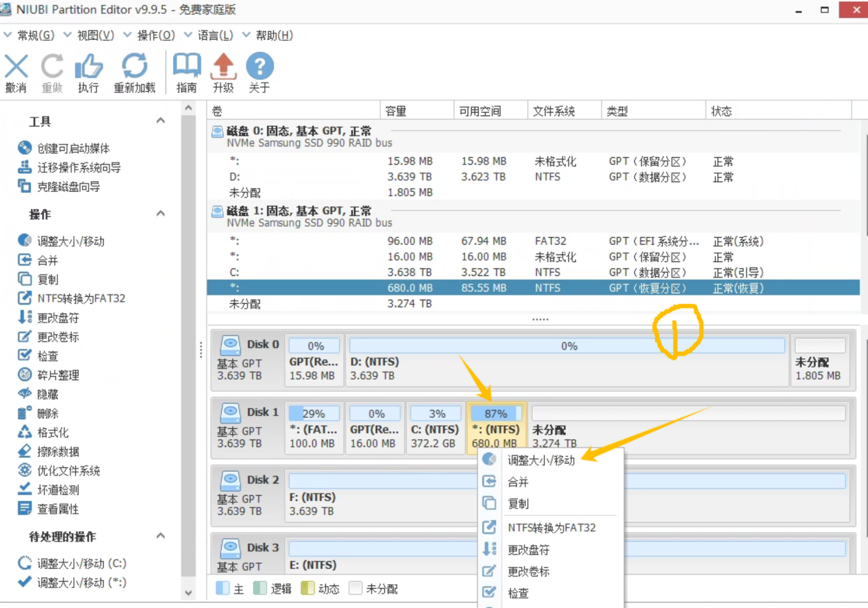Screen dimensions: 868x608
Task: Click the 类型 column header
Action: 653,111
